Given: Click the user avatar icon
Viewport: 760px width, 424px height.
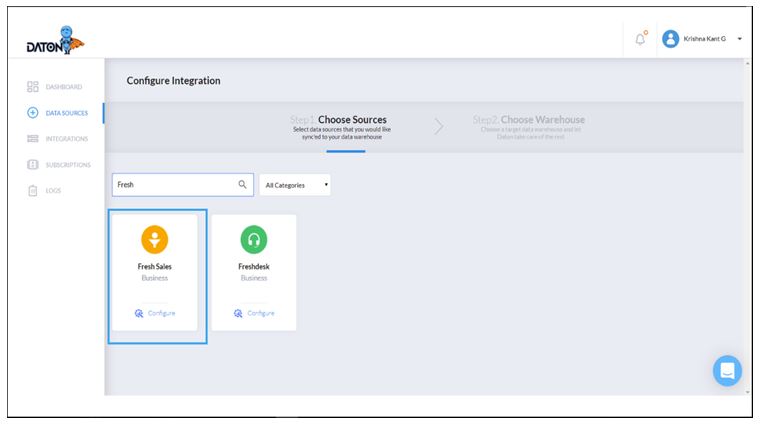Looking at the screenshot, I should click(672, 38).
